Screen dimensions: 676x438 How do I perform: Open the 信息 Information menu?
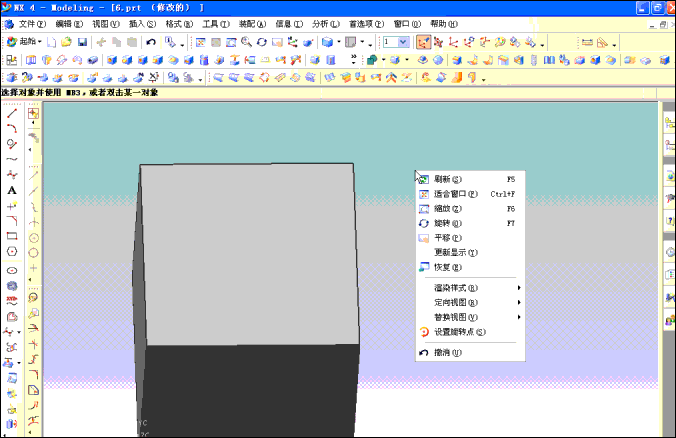(x=289, y=24)
